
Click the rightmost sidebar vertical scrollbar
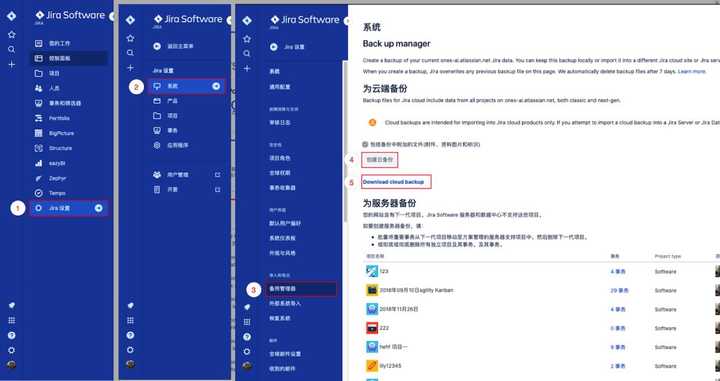tap(345, 142)
